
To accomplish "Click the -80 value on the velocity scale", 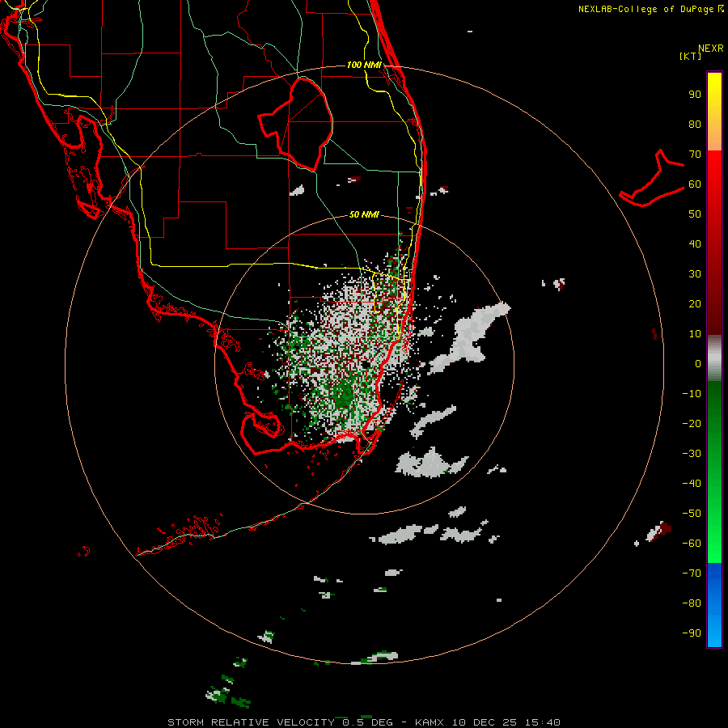I will pos(692,603).
